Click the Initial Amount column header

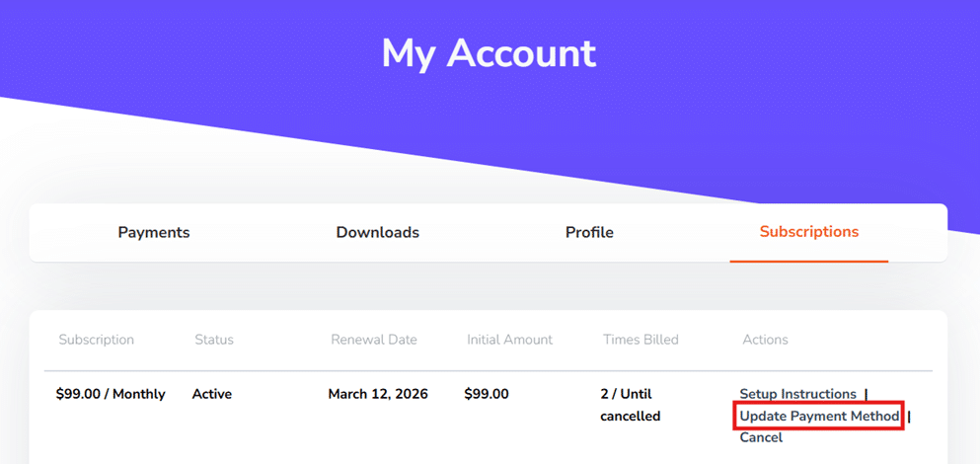pyautogui.click(x=509, y=340)
